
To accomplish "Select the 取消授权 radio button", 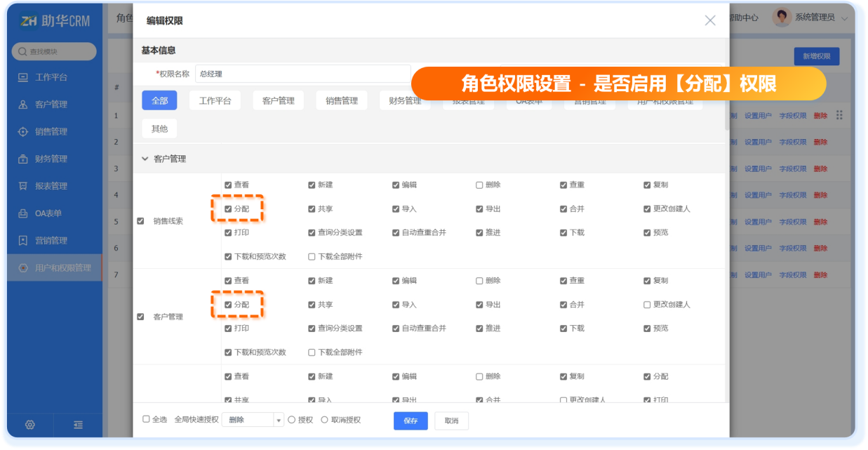I will tap(324, 420).
